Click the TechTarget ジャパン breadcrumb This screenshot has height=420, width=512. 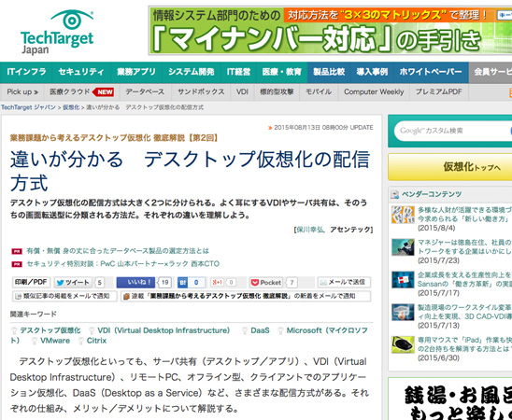(x=28, y=107)
